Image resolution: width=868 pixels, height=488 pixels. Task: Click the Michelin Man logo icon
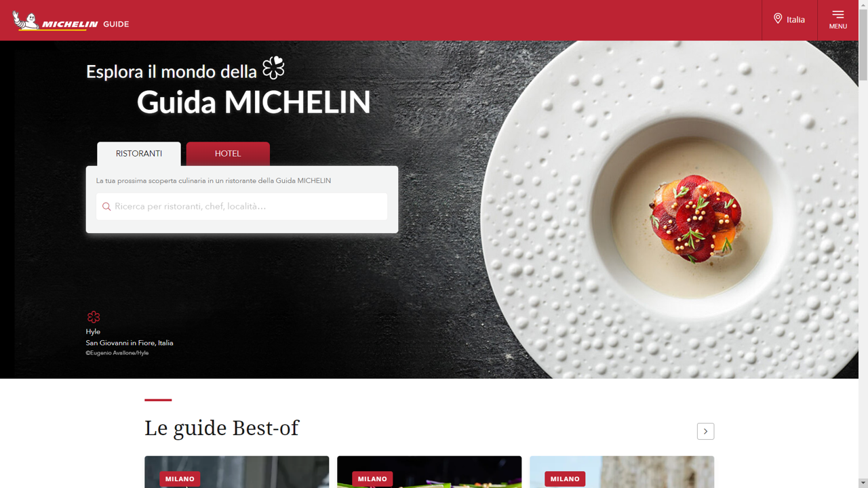(x=26, y=20)
